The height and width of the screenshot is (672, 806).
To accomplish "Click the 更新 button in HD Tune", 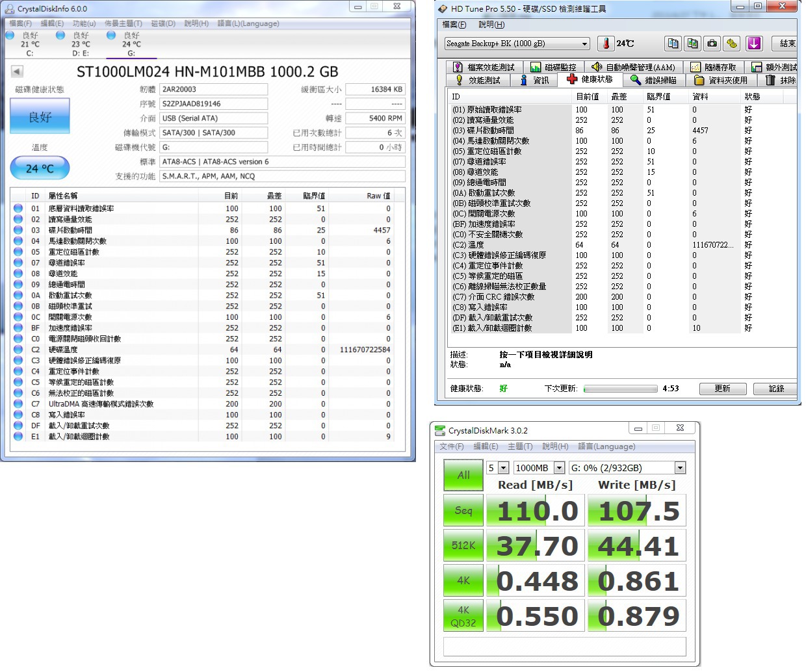I will click(x=722, y=389).
